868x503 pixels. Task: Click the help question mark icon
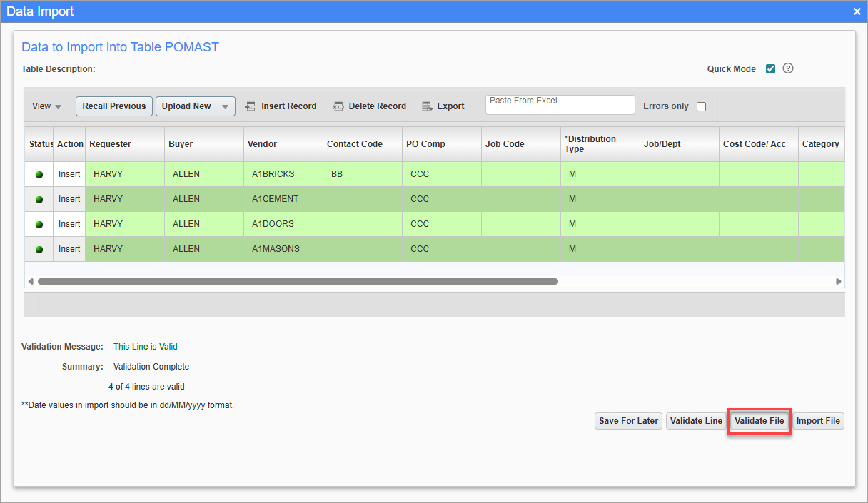787,68
